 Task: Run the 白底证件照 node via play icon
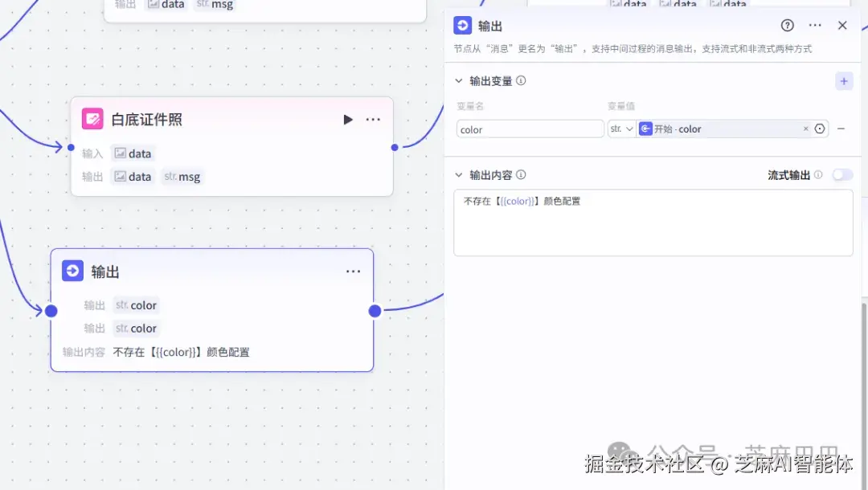point(347,119)
